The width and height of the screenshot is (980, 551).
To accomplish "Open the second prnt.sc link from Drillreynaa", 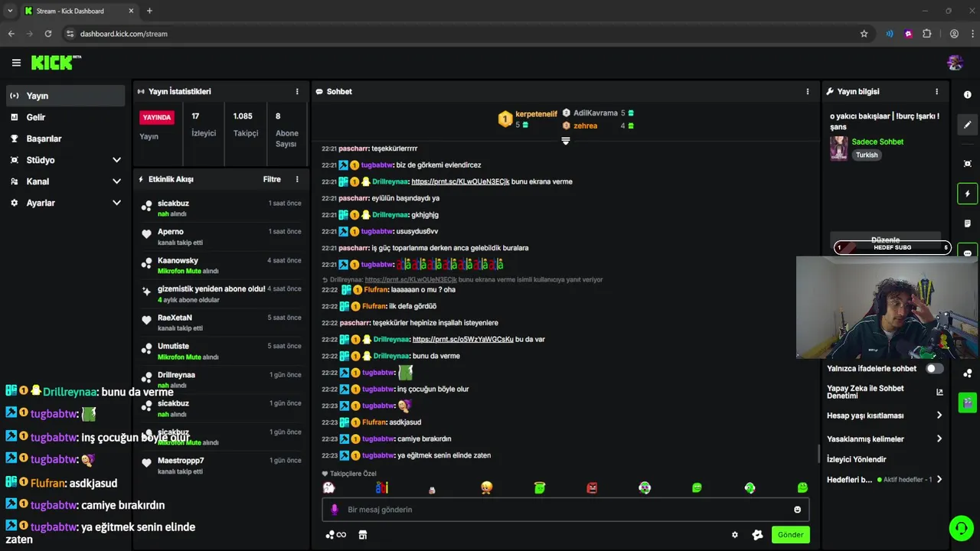I will click(x=462, y=339).
